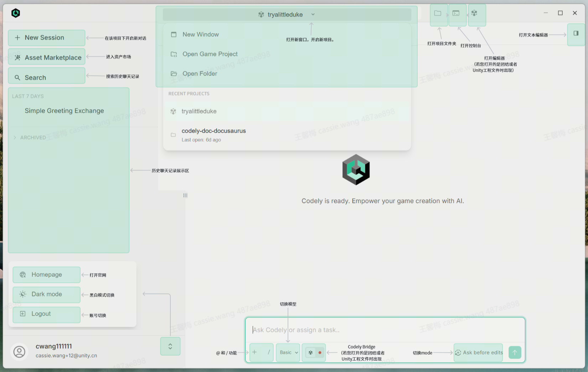Open the Asset Marketplace
588x372 pixels.
(x=47, y=57)
